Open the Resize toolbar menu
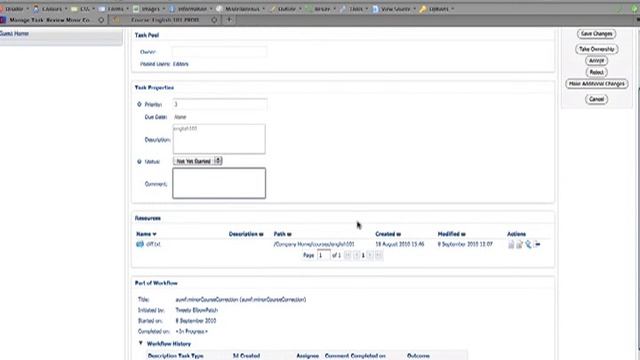This screenshot has width=640, height=360. click(321, 9)
